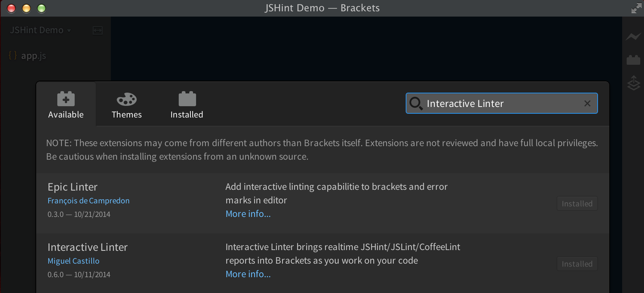Click version text 0.3.0 — 10/21/2014
The width and height of the screenshot is (644, 293).
79,214
